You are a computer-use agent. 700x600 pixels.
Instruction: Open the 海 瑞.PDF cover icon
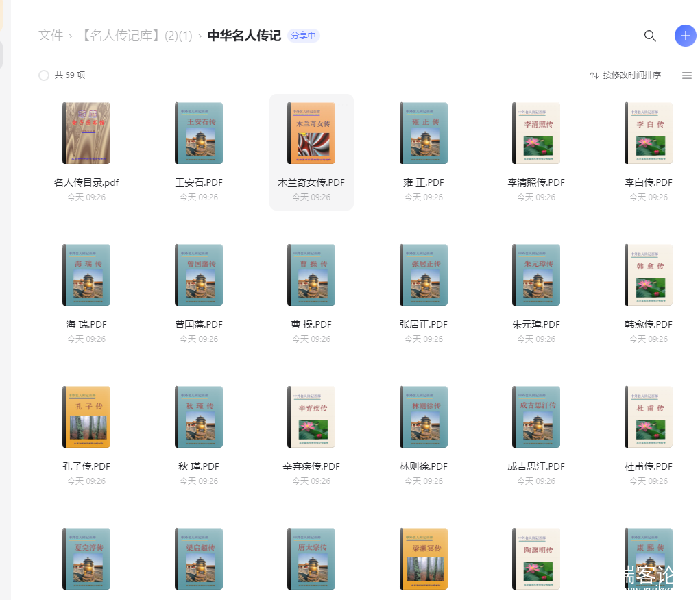pyautogui.click(x=86, y=275)
